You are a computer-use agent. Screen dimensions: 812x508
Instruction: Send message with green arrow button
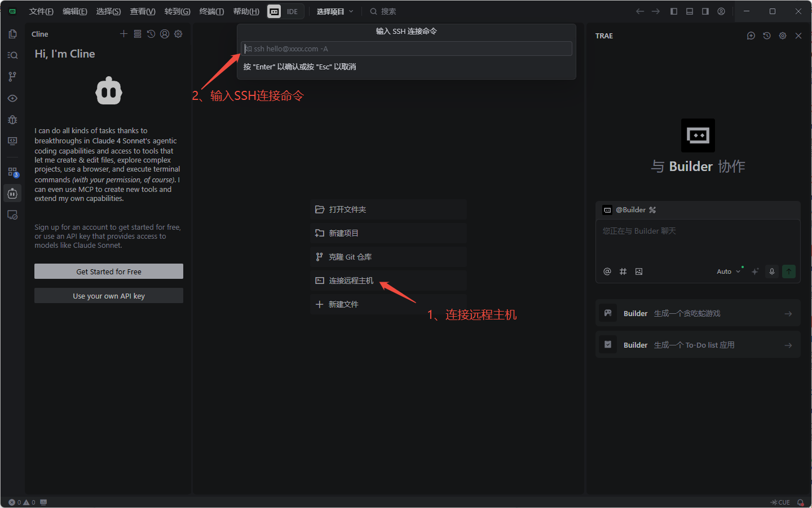pos(789,271)
